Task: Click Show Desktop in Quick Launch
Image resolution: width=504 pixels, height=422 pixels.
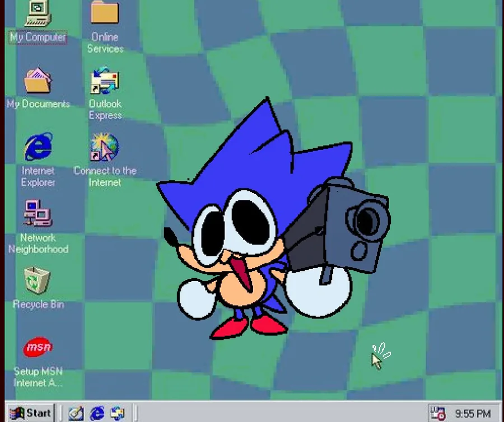Action: click(x=76, y=413)
